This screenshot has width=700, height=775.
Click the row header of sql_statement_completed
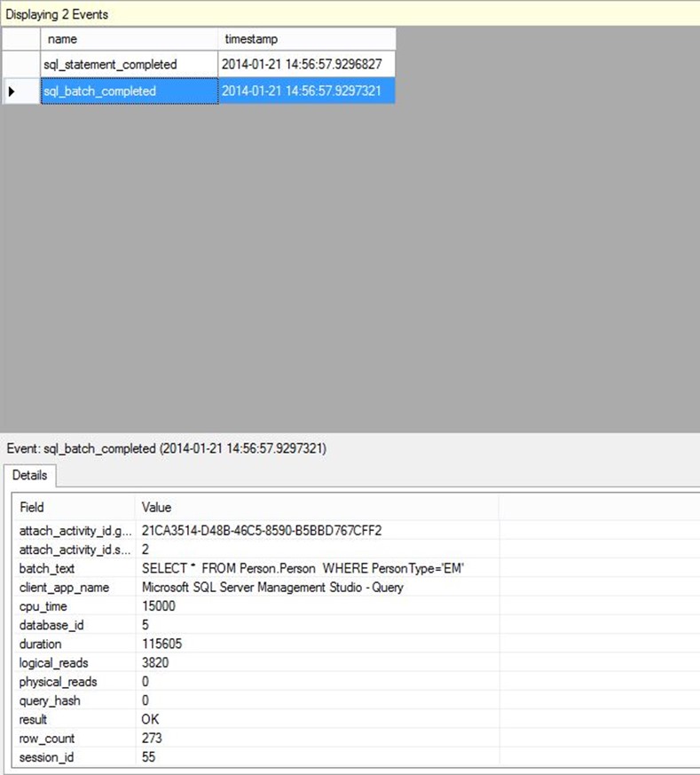coord(21,64)
